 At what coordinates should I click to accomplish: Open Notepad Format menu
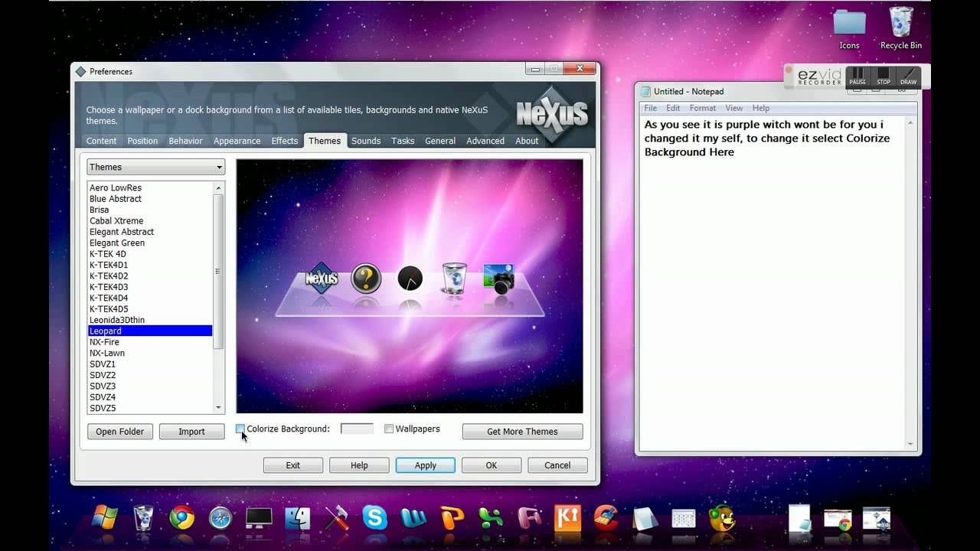click(x=703, y=109)
